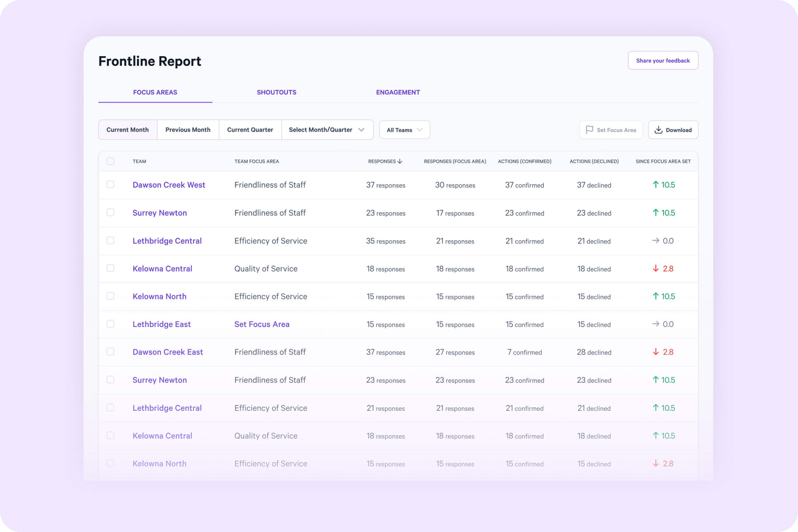Image resolution: width=798 pixels, height=532 pixels.
Task: Click the sort arrow next to Responses header
Action: pyautogui.click(x=400, y=161)
